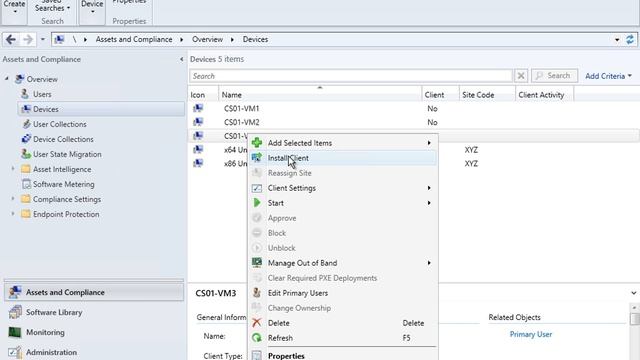Click Devices breadcrumb segment
The image size is (640, 360).
pos(255,40)
